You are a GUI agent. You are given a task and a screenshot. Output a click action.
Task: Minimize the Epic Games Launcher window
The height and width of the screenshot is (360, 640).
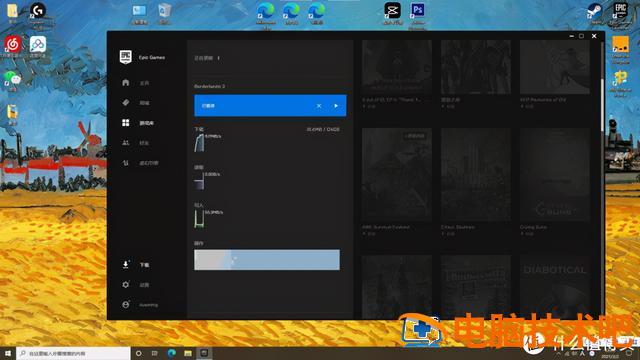coord(571,36)
